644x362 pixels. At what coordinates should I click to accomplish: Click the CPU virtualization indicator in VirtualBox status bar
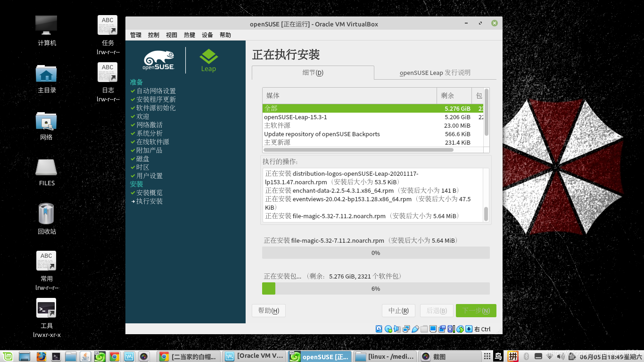coord(451,329)
